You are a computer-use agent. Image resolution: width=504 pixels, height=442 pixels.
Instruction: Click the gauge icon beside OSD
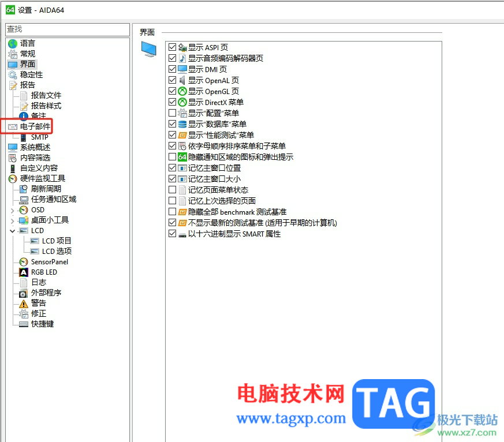click(24, 210)
